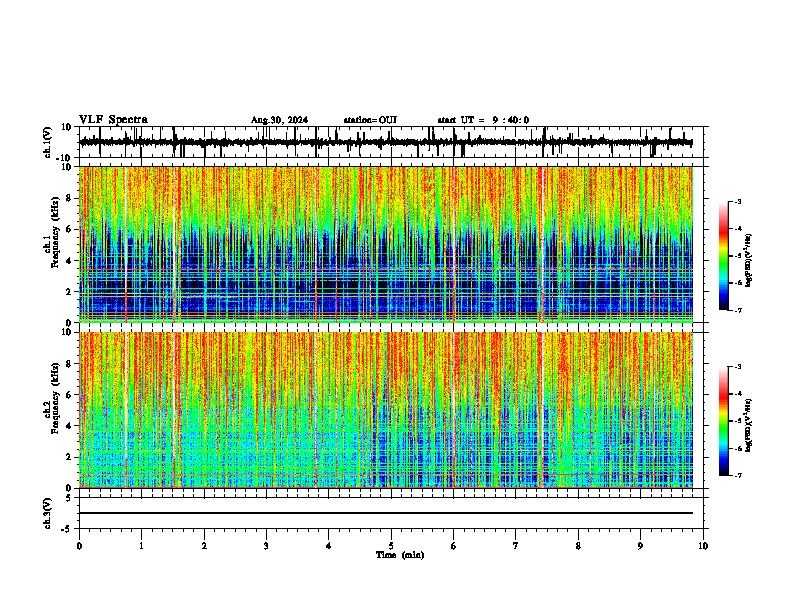
Task: Click inside the ch.2 frequency spectrogram
Action: tap(386, 410)
